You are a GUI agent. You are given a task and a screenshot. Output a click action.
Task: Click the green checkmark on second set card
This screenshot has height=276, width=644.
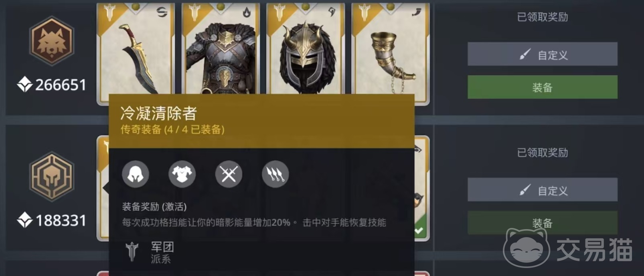tap(419, 230)
